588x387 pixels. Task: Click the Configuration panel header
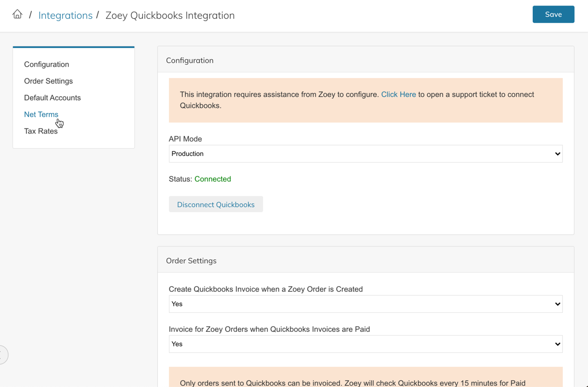click(x=366, y=60)
